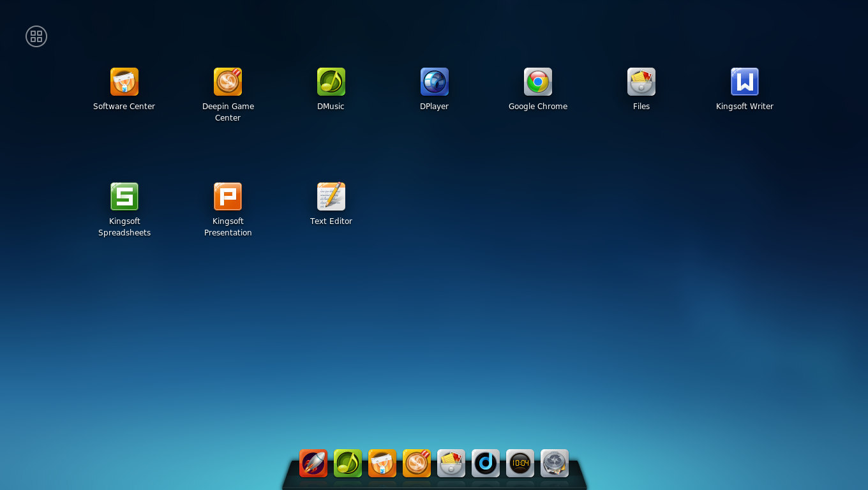Open the Text Editor app
Image resolution: width=868 pixels, height=490 pixels.
point(331,197)
